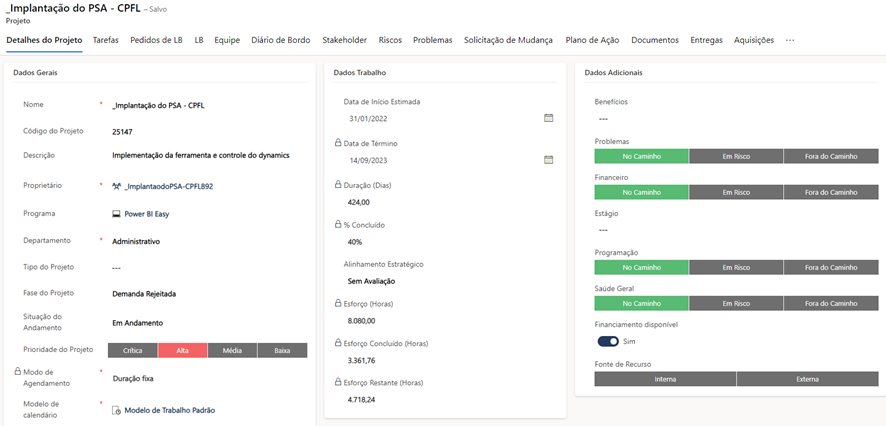Click the lock icon beside Modo de Agendamento
Image resolution: width=886 pixels, height=426 pixels.
17,371
